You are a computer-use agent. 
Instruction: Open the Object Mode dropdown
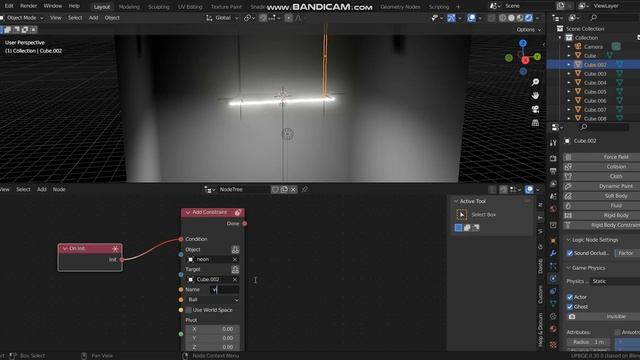[x=22, y=18]
